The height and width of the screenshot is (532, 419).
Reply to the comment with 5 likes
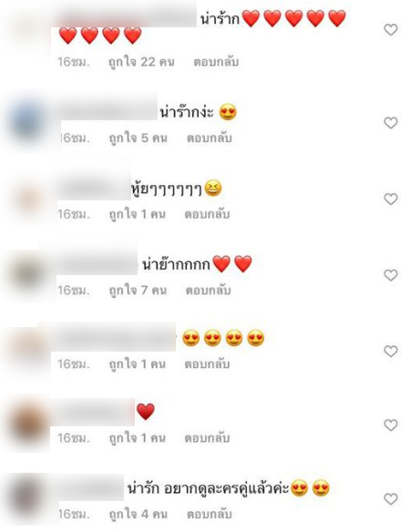coord(209,138)
